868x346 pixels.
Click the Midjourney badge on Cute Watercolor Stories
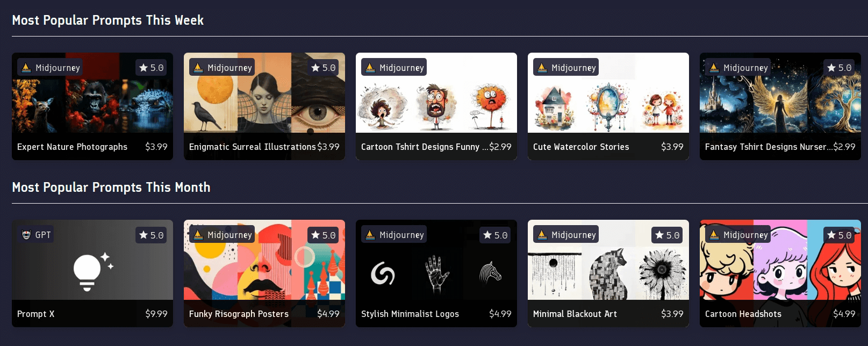(566, 68)
